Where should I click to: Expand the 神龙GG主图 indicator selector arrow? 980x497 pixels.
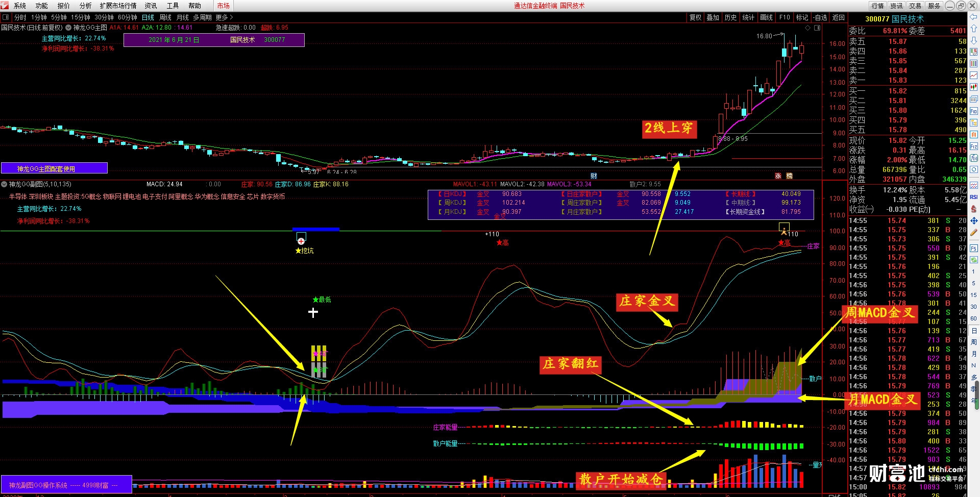68,28
